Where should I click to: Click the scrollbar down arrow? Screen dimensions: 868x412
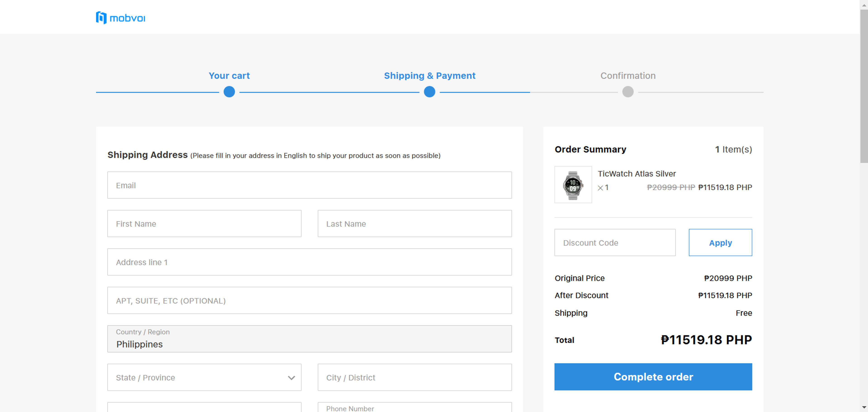click(x=864, y=408)
